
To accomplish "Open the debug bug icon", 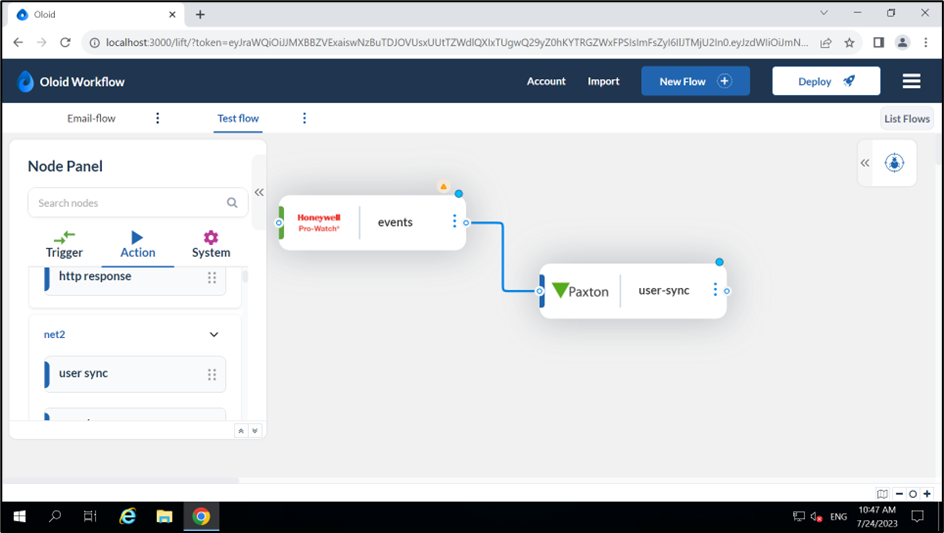I will click(x=894, y=163).
